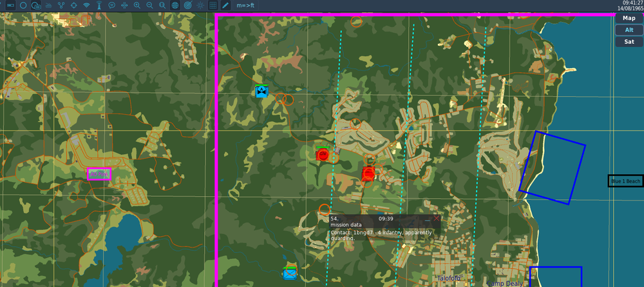Open the network links icon

click(61, 6)
